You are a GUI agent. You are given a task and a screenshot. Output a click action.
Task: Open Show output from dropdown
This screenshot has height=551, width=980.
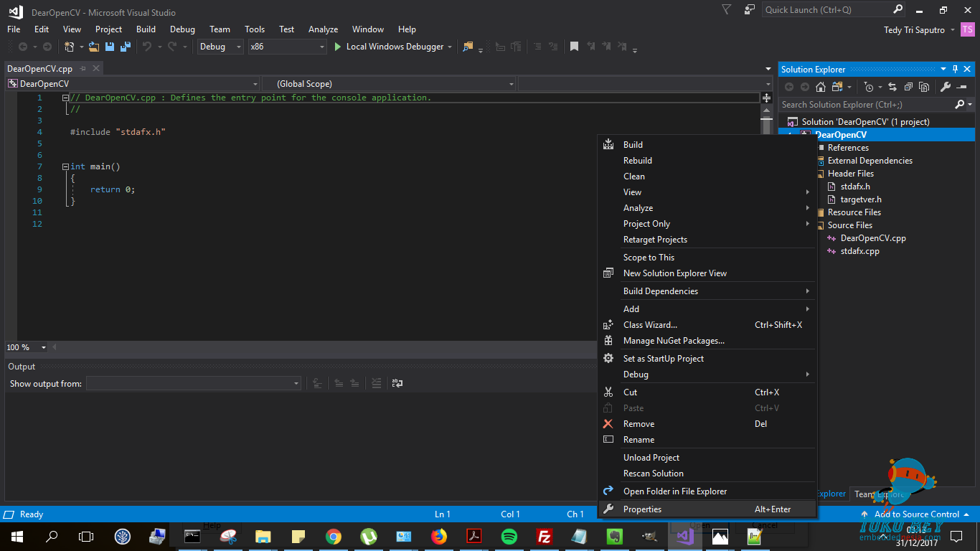[194, 384]
